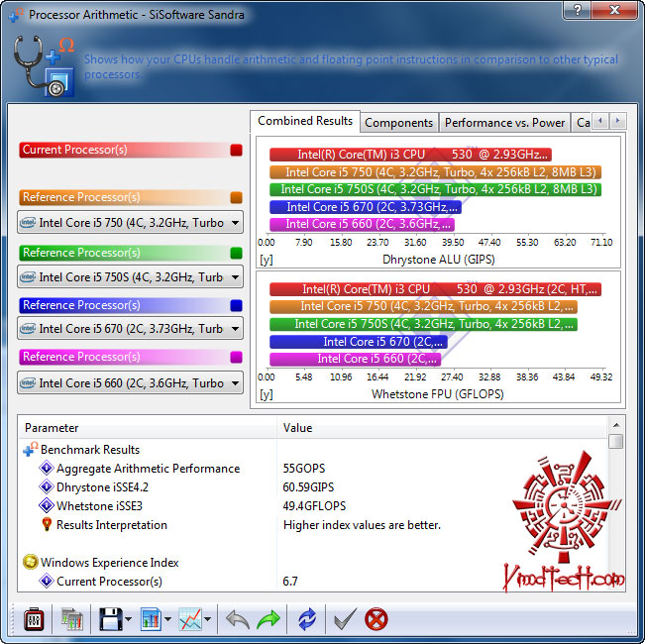Click the blue i5 670 Dhrystone bar
The width and height of the screenshot is (645, 644).
tap(366, 207)
